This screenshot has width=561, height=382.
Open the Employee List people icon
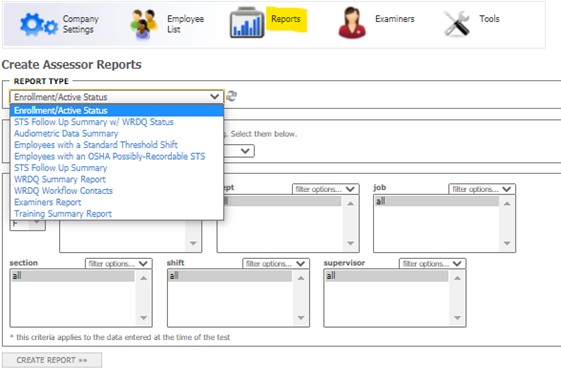click(x=143, y=24)
